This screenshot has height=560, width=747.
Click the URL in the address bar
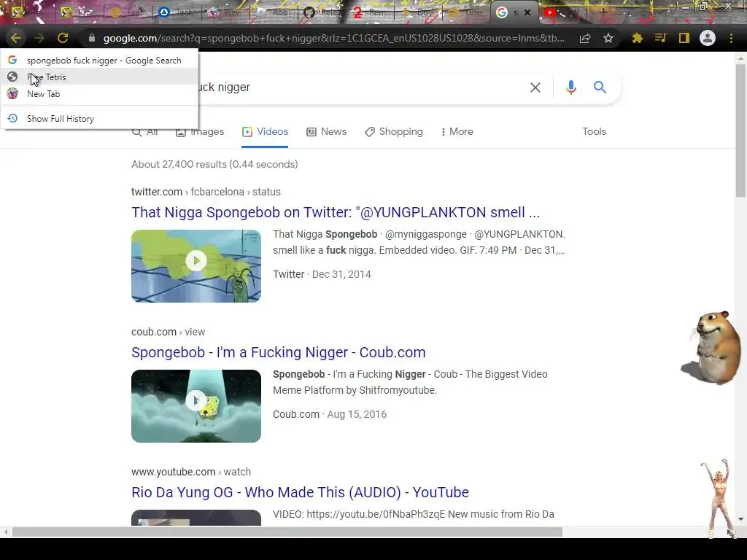[333, 38]
